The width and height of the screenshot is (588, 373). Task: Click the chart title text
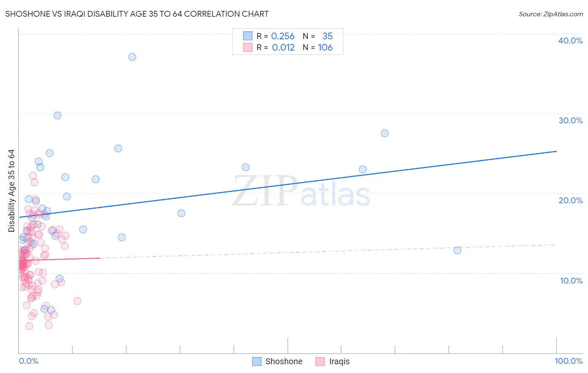pos(137,14)
